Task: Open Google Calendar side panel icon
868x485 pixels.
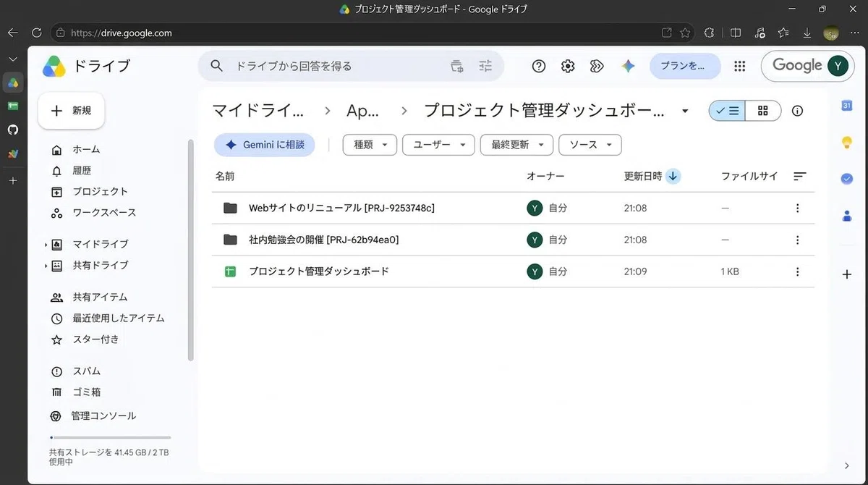Action: click(x=846, y=106)
